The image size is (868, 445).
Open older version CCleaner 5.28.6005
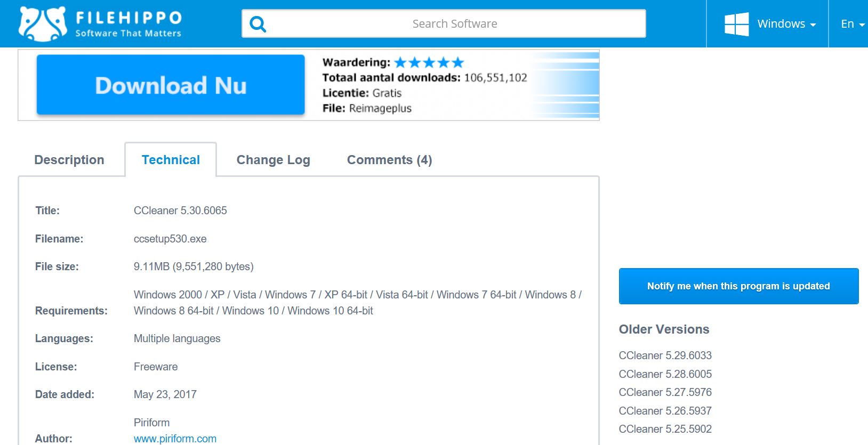pyautogui.click(x=665, y=374)
